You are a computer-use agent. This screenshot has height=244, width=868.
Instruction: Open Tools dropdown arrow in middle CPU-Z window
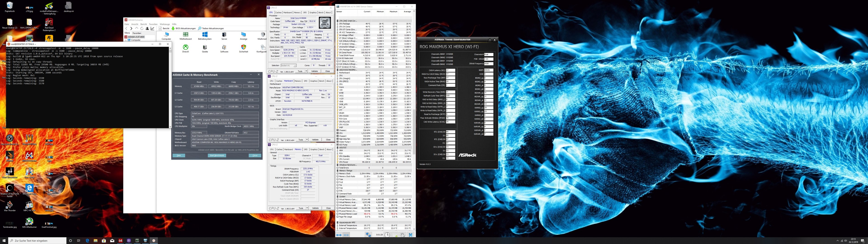pos(307,140)
